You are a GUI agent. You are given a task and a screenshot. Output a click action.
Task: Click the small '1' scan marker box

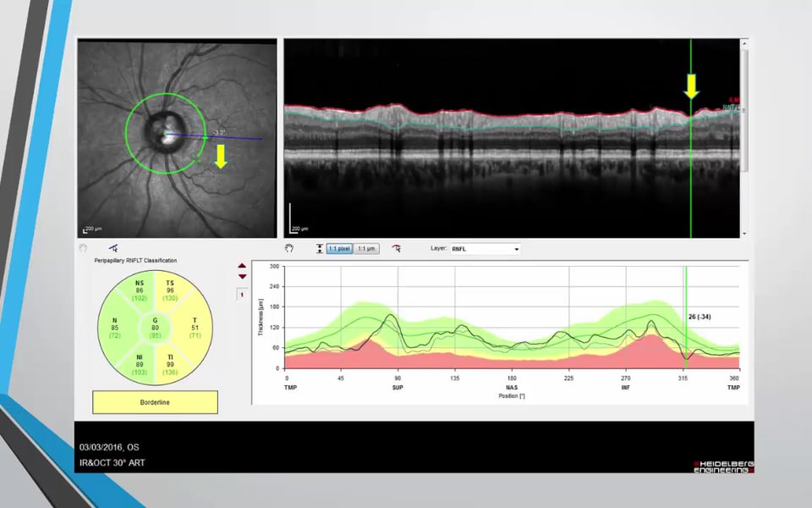[x=243, y=294]
